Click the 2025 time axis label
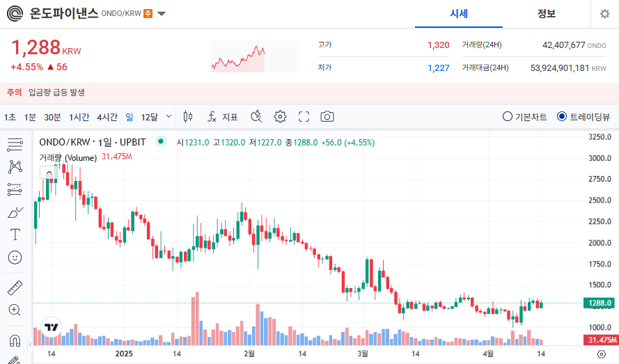 pos(124,354)
